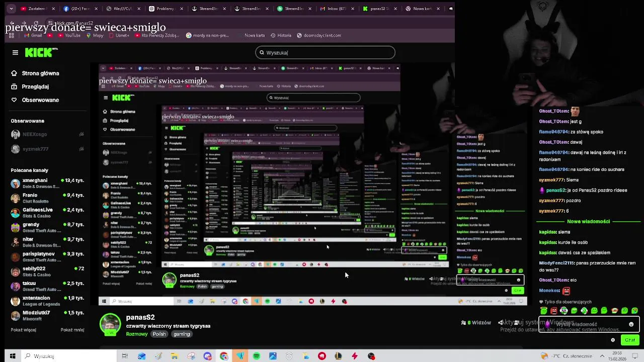
Task: Close the Facebook browser tab
Action: 96,9
